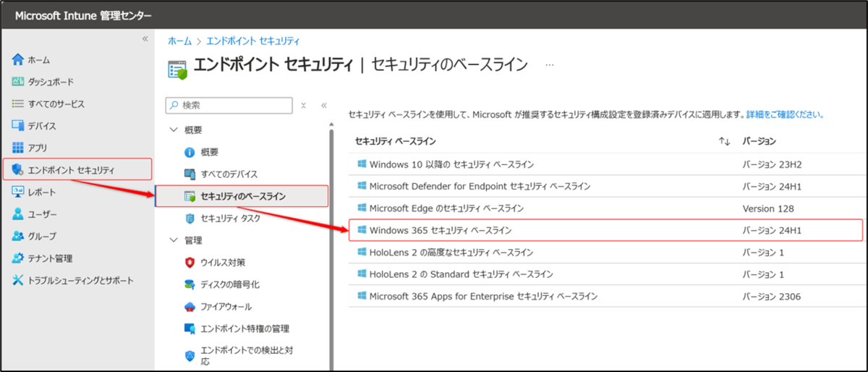Click the トラブルシューティングとサポート tools icon

tap(19, 280)
